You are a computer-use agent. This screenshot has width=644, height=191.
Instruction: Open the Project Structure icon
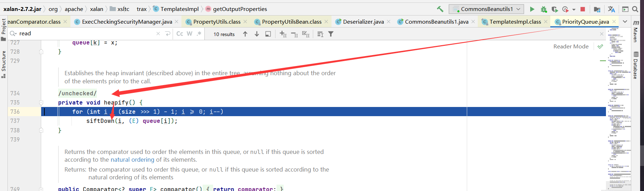pyautogui.click(x=597, y=9)
